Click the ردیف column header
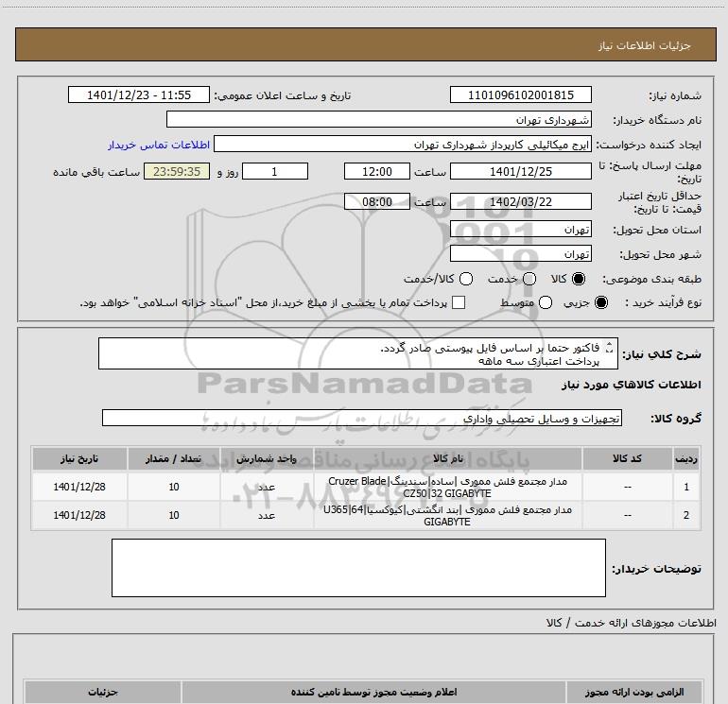The height and width of the screenshot is (704, 728). tap(686, 459)
